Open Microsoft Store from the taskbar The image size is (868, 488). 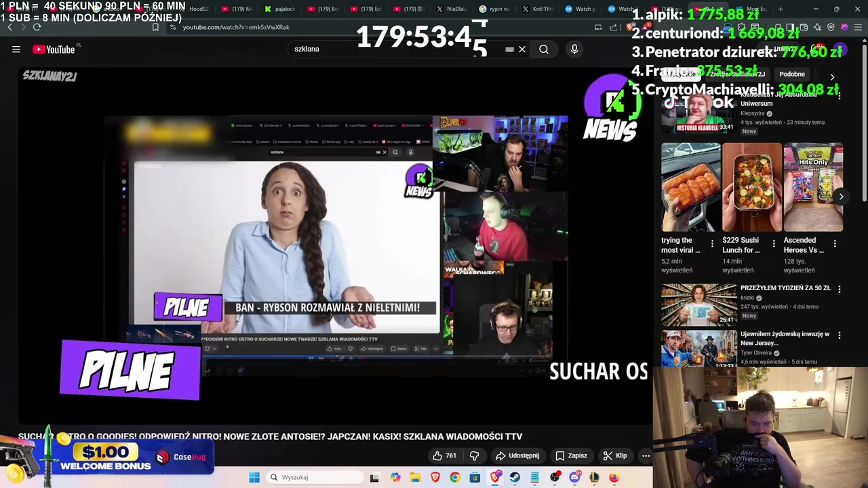coord(475,477)
